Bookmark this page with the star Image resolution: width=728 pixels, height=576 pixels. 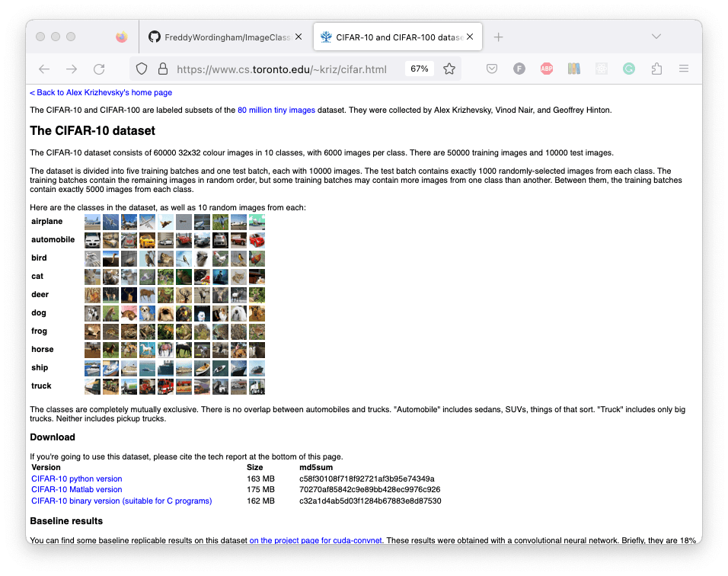[x=449, y=69]
